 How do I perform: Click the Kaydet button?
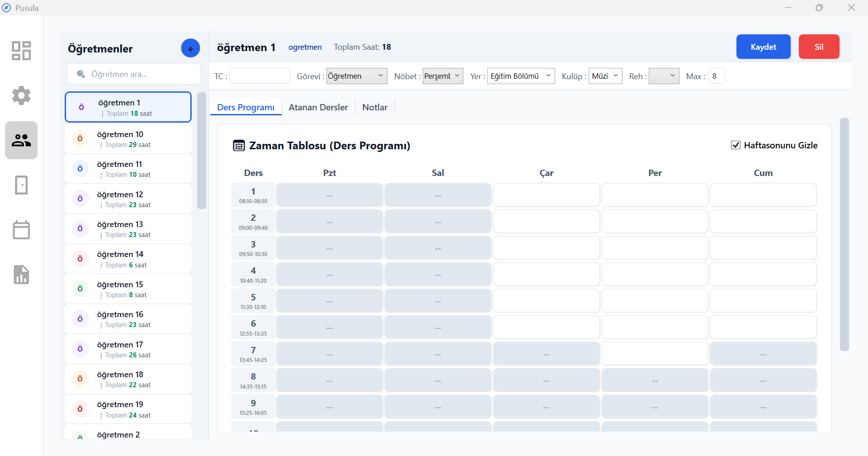pos(763,47)
